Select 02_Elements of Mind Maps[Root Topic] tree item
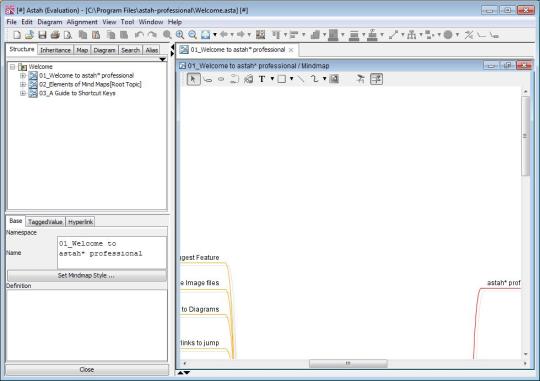Screen dimensions: 540x381 (90, 84)
